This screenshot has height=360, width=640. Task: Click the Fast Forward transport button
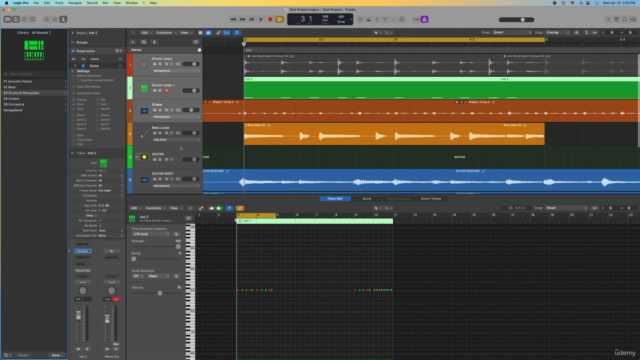pyautogui.click(x=242, y=19)
